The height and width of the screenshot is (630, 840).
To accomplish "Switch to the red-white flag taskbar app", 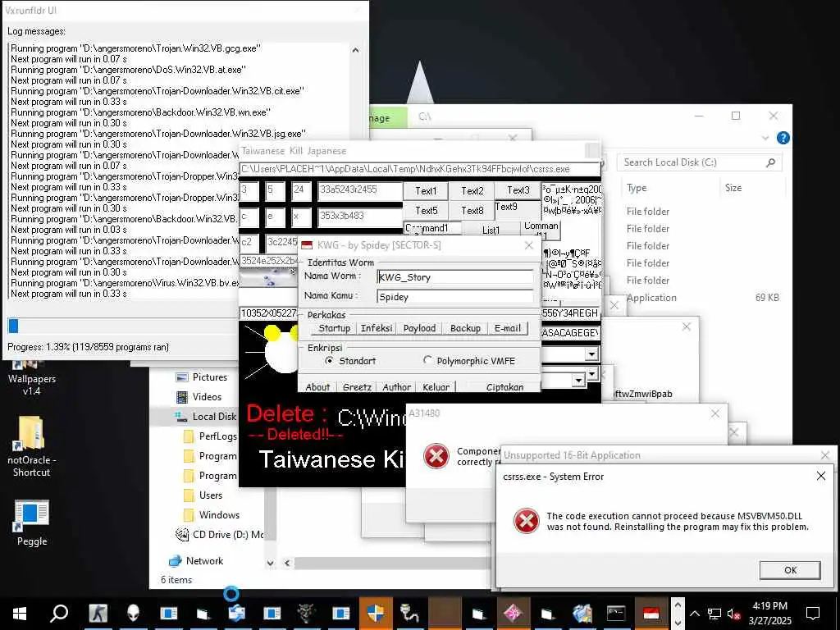I will [x=651, y=613].
